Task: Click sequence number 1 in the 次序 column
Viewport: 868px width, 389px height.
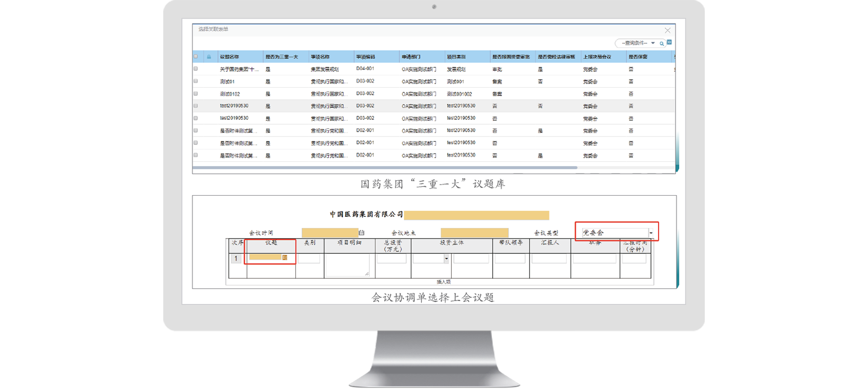Action: (236, 259)
